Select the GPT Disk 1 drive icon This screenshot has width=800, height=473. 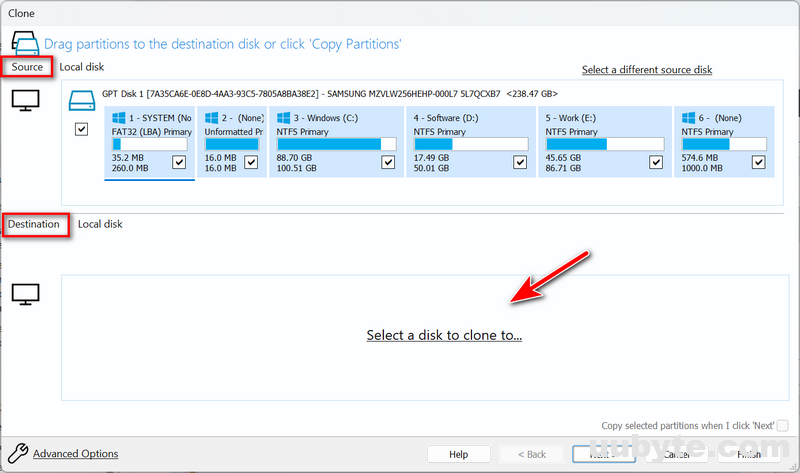[82, 101]
